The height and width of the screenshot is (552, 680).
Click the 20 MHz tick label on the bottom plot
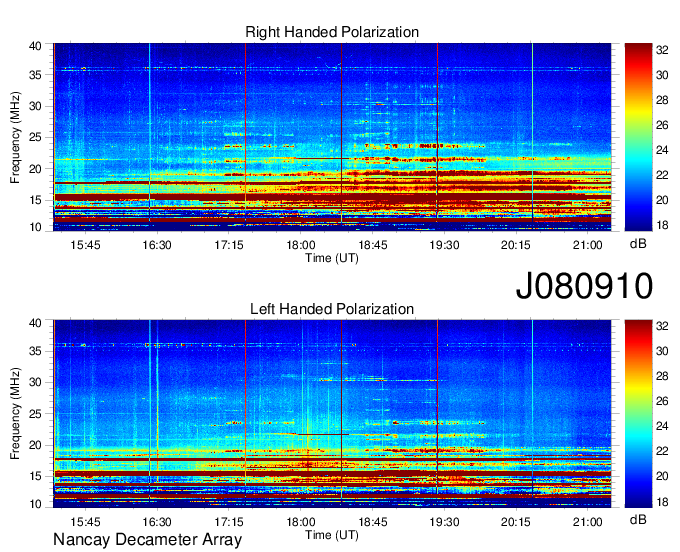[x=35, y=445]
